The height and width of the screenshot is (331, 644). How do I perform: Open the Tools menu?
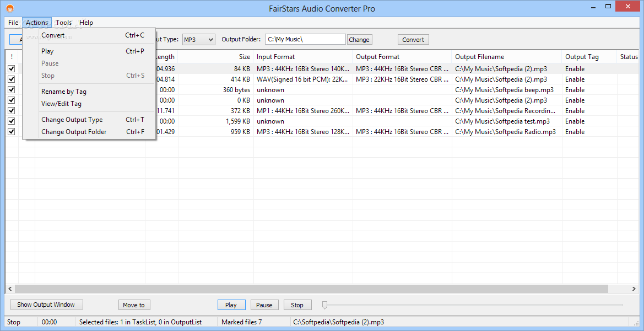(64, 23)
